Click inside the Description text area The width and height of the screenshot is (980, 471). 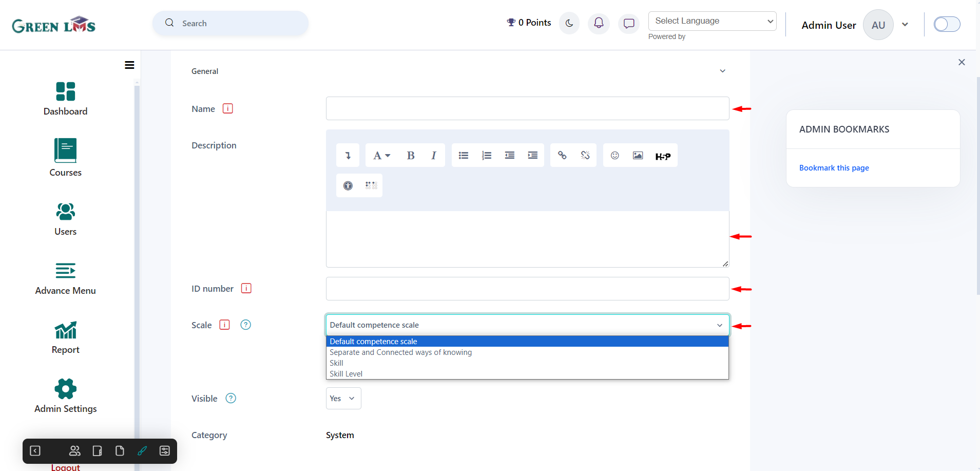527,239
